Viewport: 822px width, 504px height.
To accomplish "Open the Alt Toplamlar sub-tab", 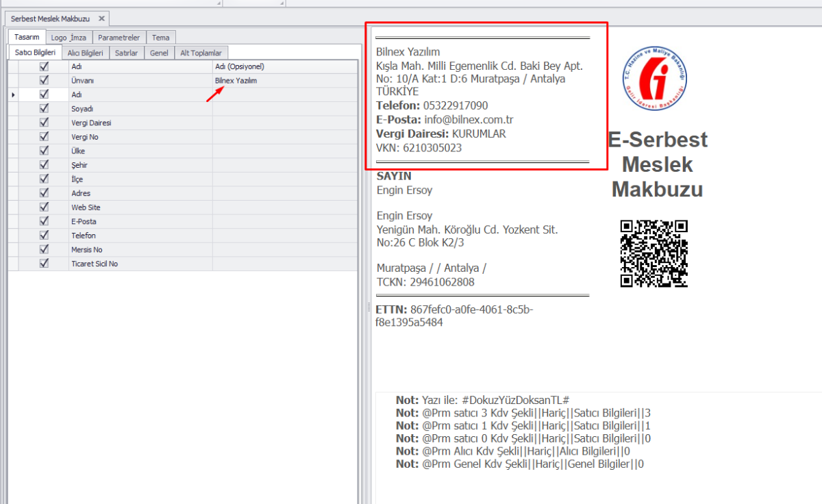I will 201,53.
